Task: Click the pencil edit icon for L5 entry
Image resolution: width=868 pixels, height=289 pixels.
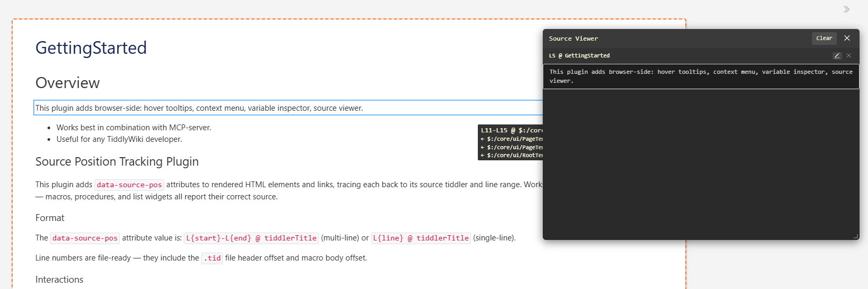Action: [837, 55]
